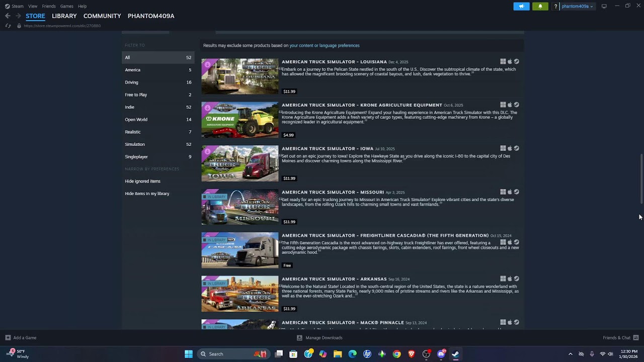Filter results by the Realistic tag
The height and width of the screenshot is (362, 644).
[158, 132]
